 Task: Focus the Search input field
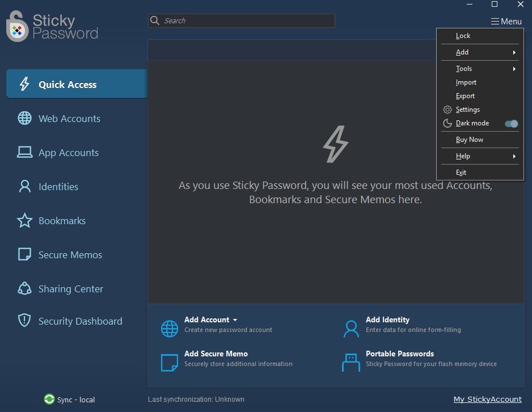coord(242,20)
